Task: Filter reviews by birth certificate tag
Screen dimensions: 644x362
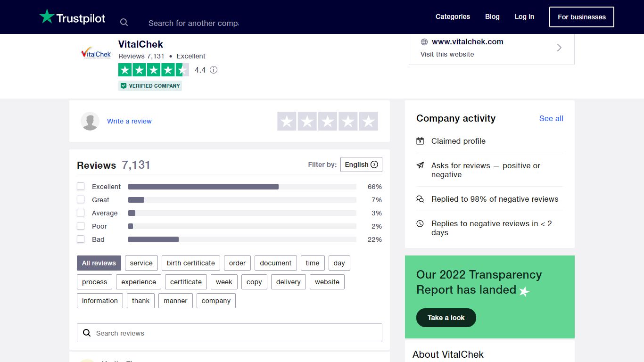Action: click(x=191, y=263)
